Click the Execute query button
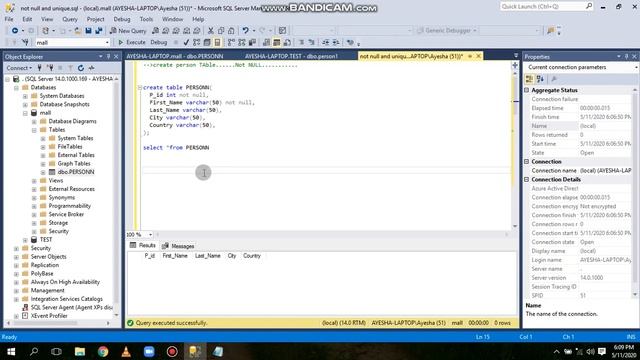The height and width of the screenshot is (360, 640). click(x=132, y=42)
